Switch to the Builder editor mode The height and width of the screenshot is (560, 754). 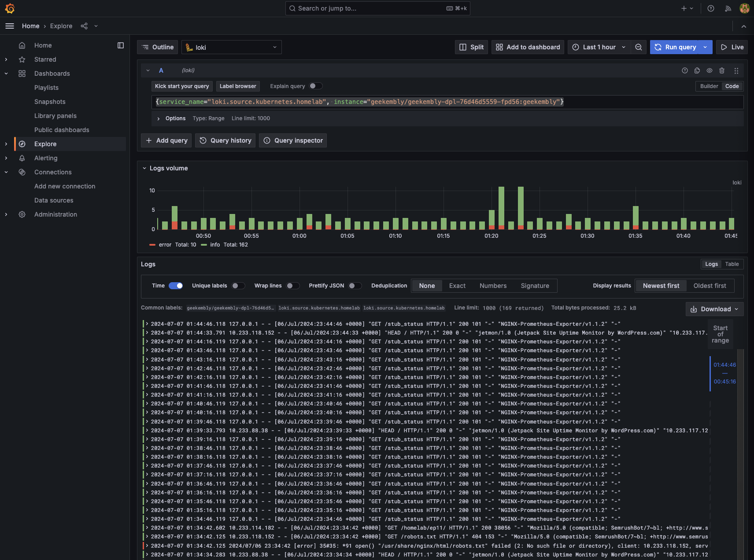coord(709,86)
